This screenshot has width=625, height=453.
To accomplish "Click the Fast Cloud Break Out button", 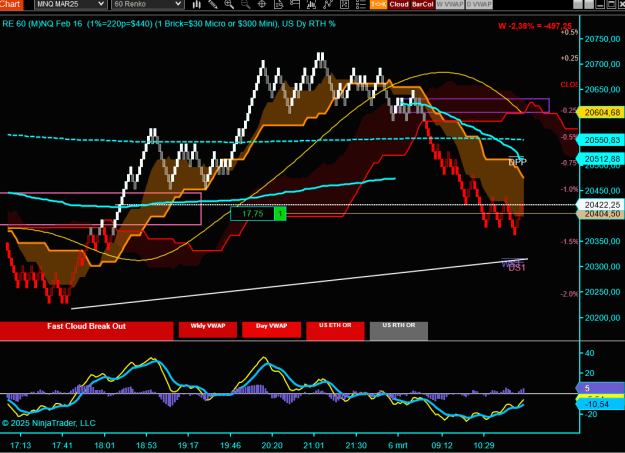I will tap(86, 331).
